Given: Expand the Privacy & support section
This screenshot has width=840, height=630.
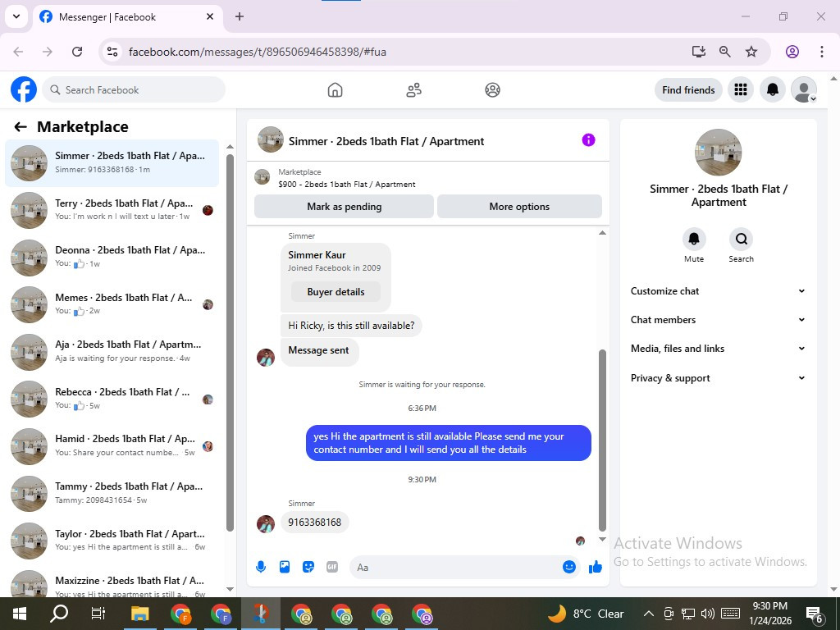Looking at the screenshot, I should pyautogui.click(x=718, y=377).
